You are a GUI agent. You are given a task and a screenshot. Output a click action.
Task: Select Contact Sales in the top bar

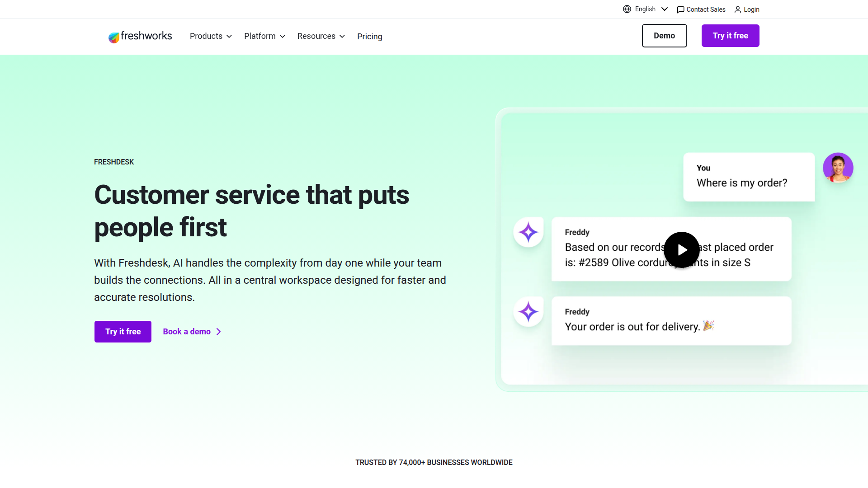coord(705,9)
